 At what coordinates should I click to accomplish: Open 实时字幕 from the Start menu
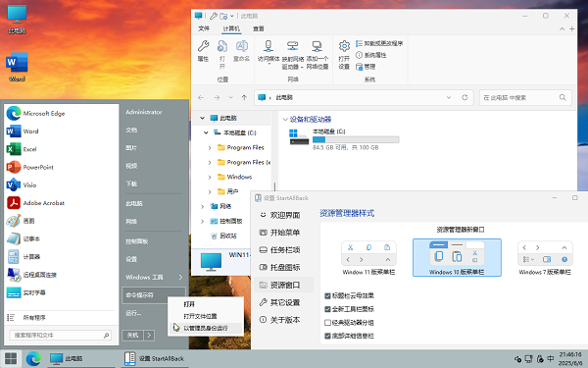click(x=61, y=292)
